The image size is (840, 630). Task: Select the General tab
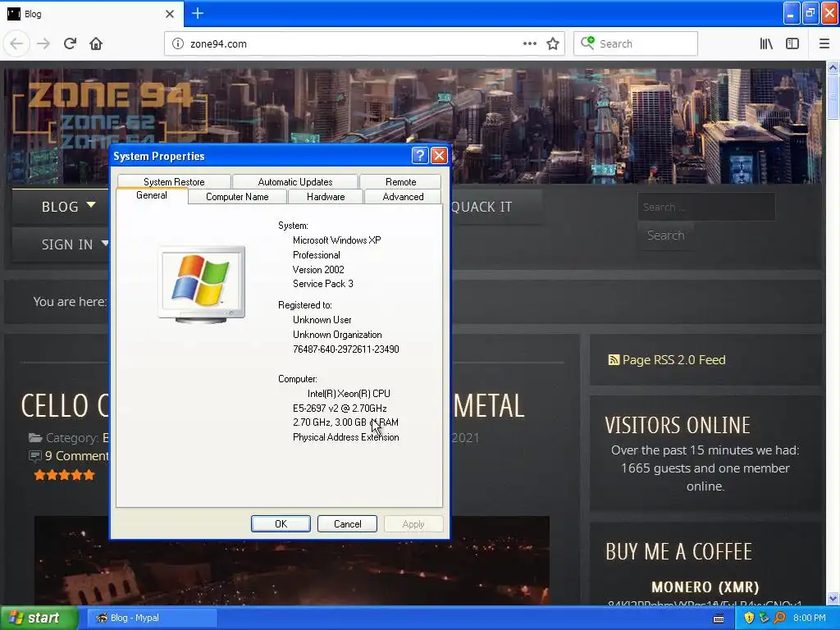coord(152,195)
